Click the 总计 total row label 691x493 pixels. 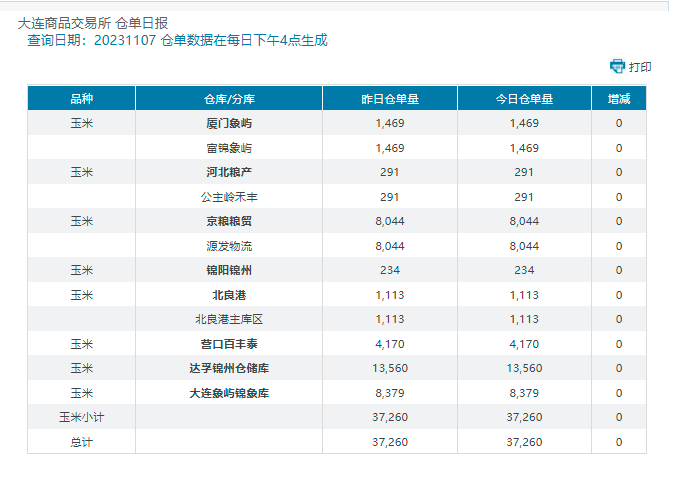[81, 442]
